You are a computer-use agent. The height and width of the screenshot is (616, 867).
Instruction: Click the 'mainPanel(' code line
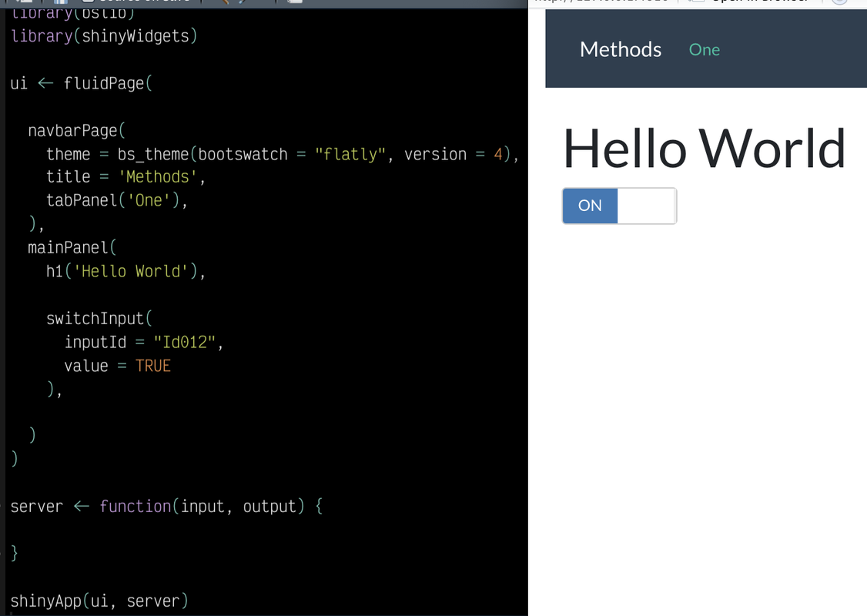coord(72,248)
